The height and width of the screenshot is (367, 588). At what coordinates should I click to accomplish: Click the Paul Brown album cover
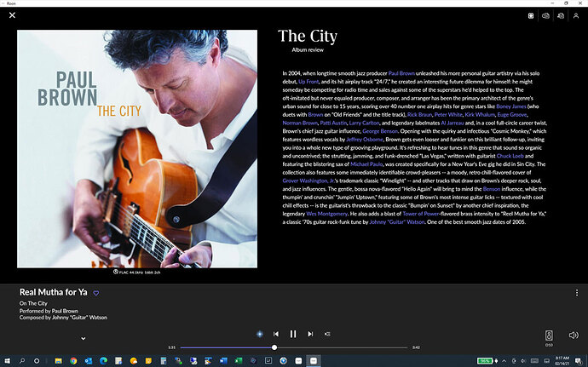pyautogui.click(x=137, y=149)
